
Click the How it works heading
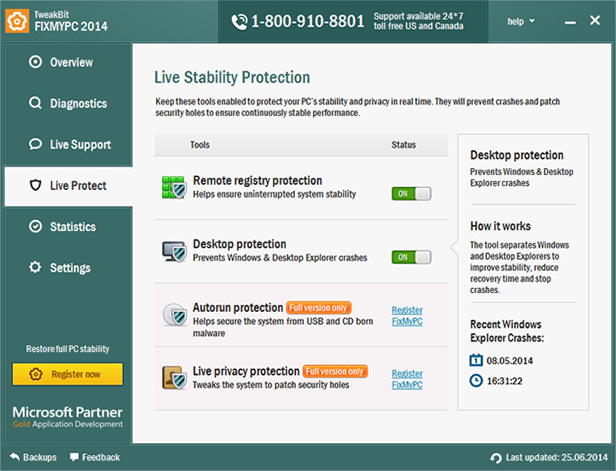click(500, 226)
